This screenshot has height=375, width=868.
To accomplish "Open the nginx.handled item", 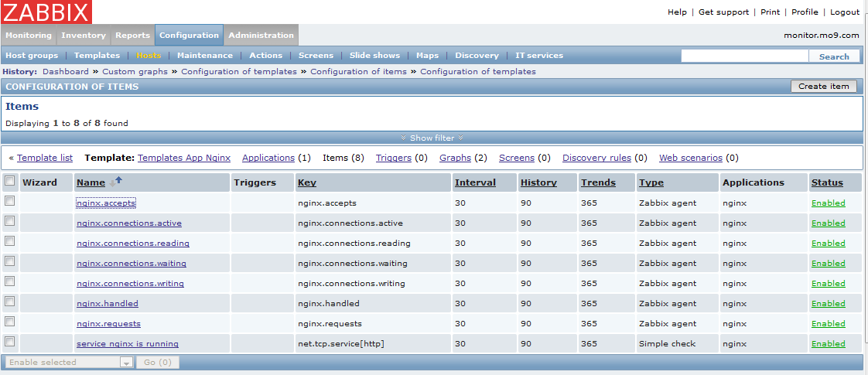I will click(108, 303).
